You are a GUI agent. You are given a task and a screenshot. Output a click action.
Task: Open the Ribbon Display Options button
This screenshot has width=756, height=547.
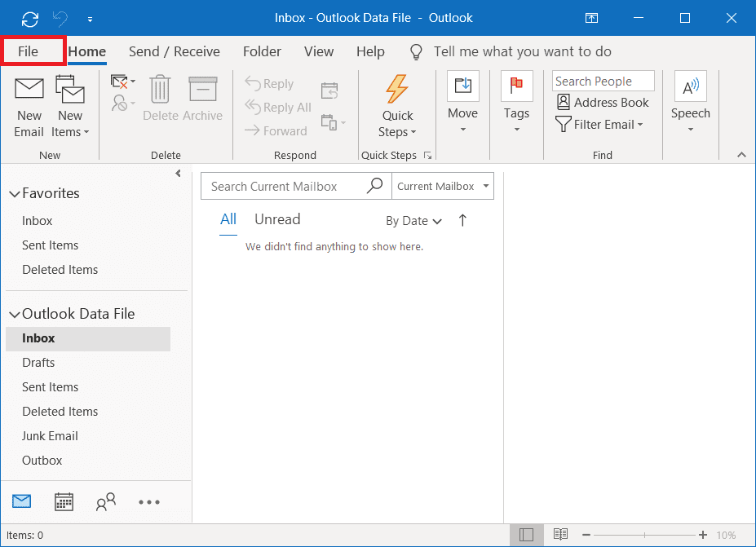click(x=591, y=18)
